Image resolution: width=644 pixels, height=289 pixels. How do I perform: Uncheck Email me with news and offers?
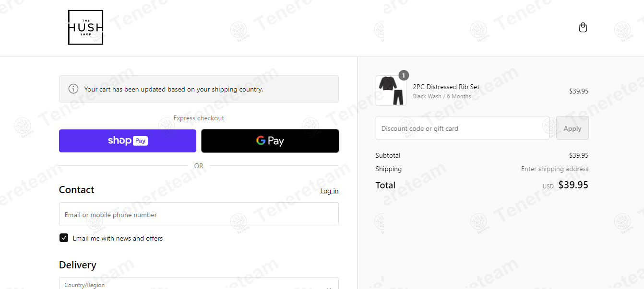pyautogui.click(x=64, y=238)
